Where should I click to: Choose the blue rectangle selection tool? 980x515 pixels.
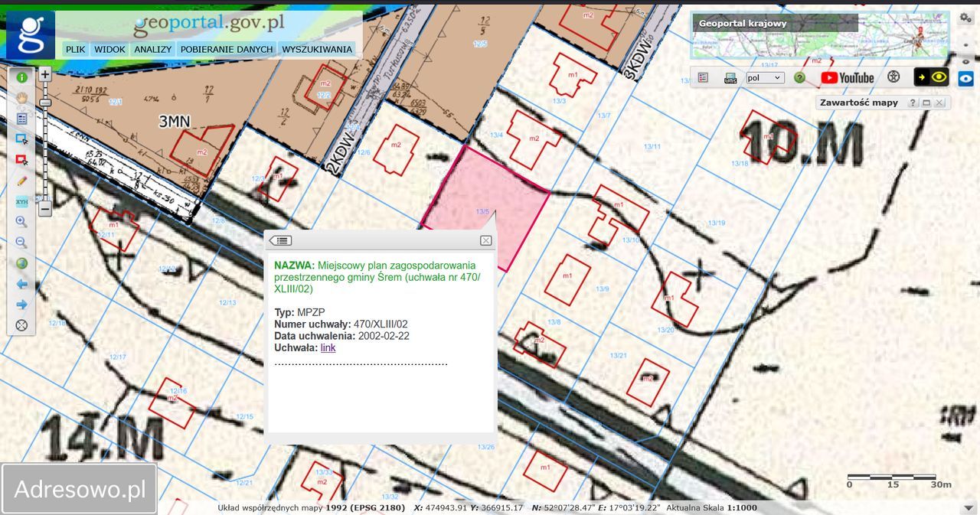[21, 139]
